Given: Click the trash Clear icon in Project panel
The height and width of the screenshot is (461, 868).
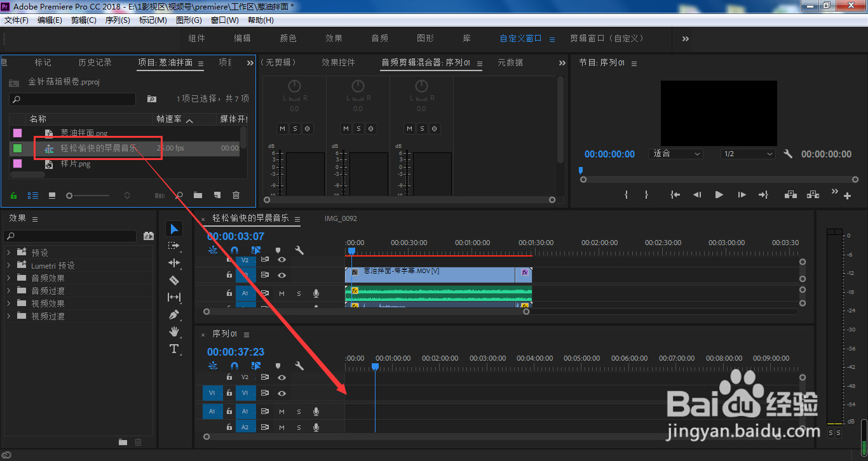Looking at the screenshot, I should click(x=236, y=196).
